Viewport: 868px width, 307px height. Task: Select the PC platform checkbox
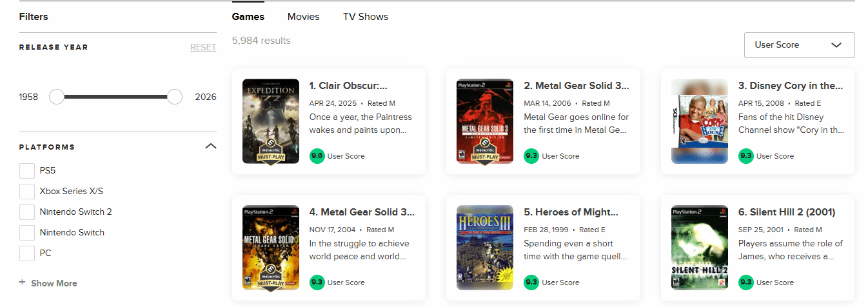tap(27, 253)
